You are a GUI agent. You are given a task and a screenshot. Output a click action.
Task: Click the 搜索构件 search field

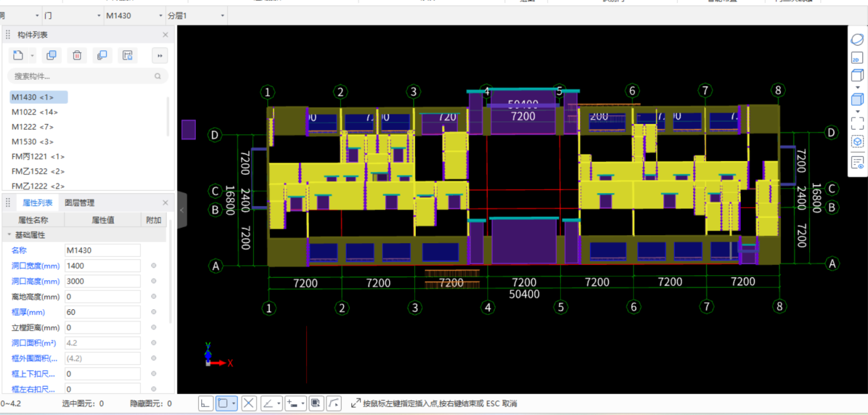coord(88,76)
